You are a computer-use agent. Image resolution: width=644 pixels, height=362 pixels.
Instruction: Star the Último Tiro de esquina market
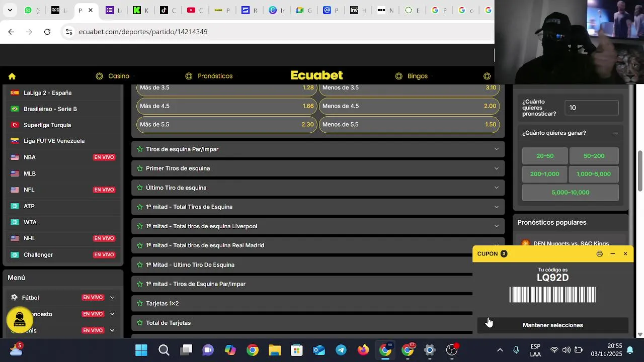pyautogui.click(x=140, y=188)
